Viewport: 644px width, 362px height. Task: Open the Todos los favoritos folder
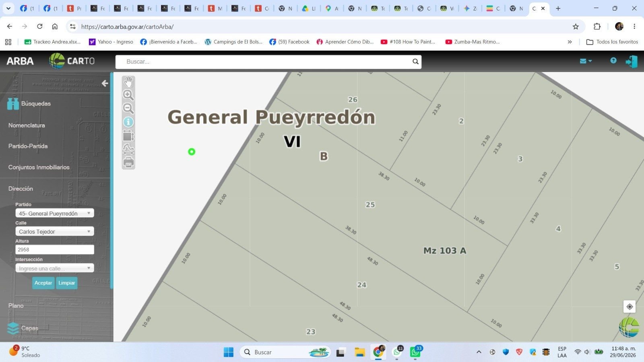[612, 42]
